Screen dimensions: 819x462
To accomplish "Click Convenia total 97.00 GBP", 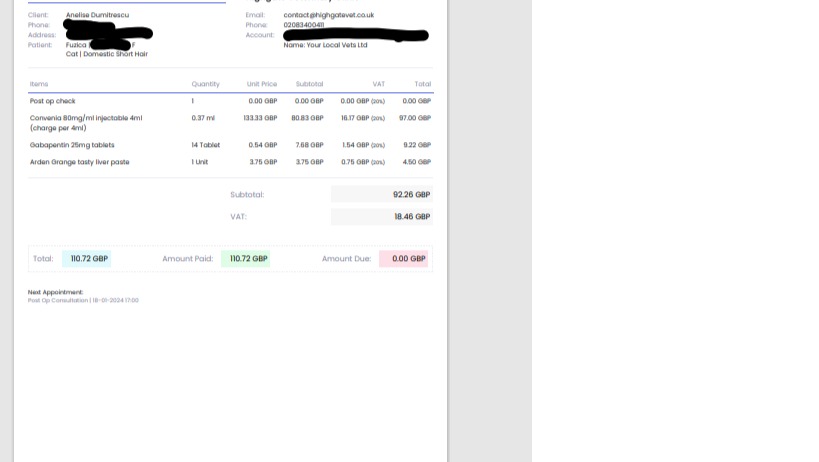I will pyautogui.click(x=415, y=118).
